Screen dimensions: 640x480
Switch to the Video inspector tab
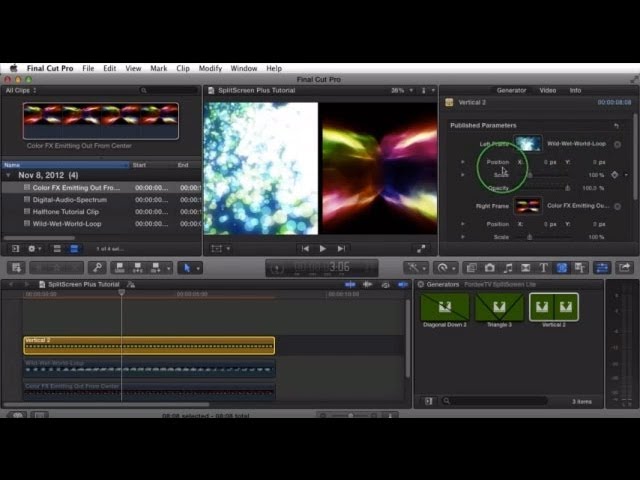point(547,90)
